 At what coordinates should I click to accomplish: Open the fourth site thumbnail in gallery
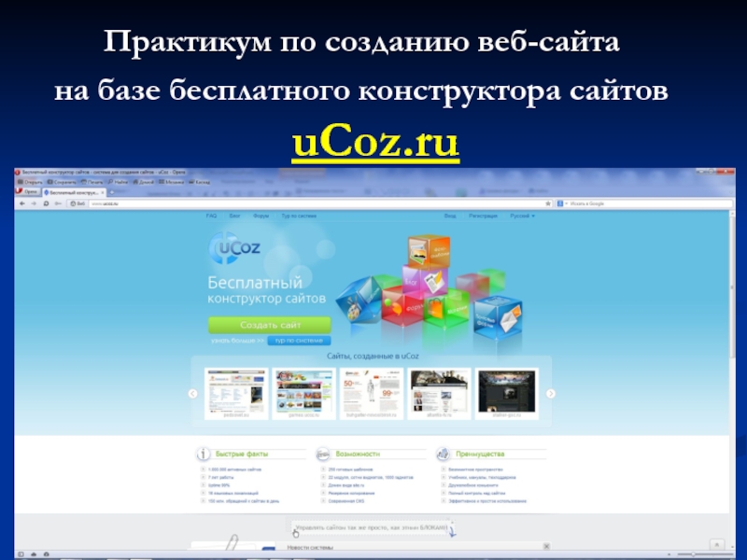click(439, 393)
